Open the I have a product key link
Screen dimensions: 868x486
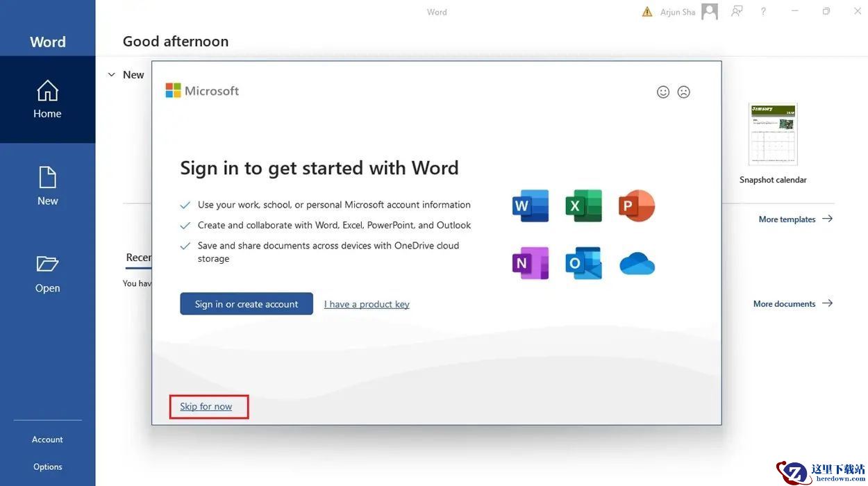tap(367, 304)
